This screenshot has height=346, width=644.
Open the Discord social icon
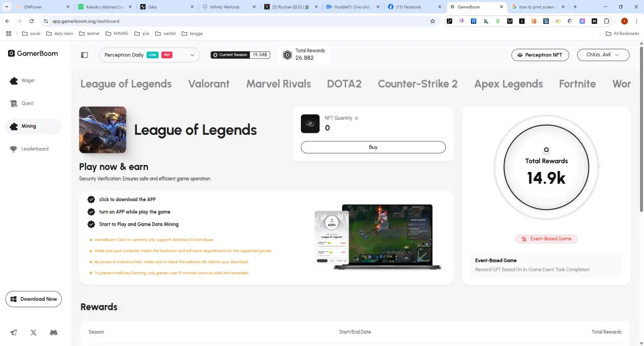53,332
